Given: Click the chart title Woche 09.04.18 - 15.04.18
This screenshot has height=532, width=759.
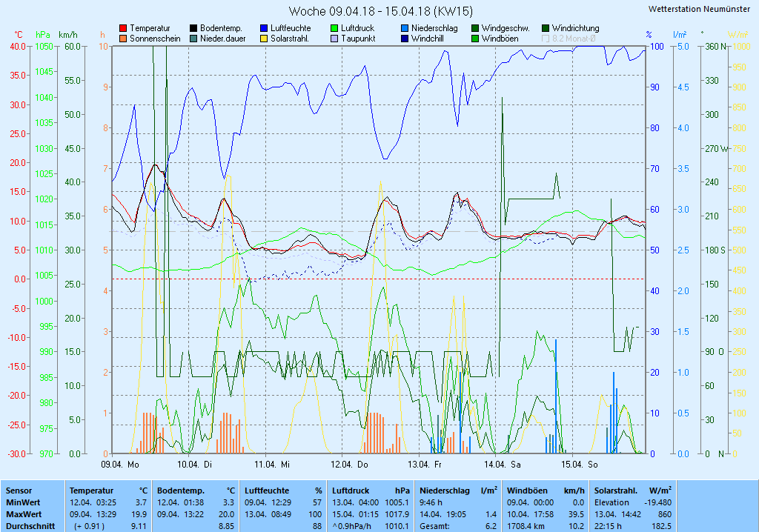Looking at the screenshot, I should pyautogui.click(x=380, y=11).
